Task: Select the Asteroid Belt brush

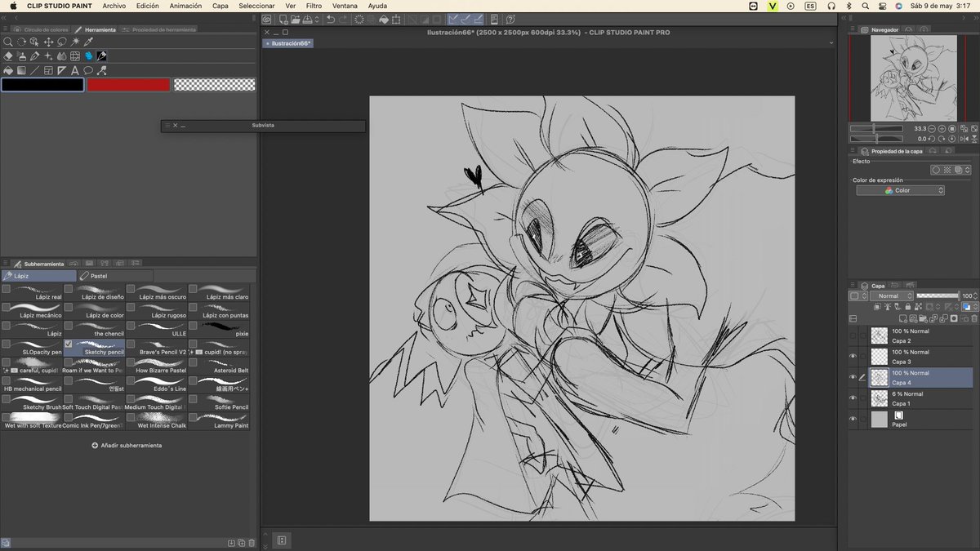Action: tap(220, 366)
